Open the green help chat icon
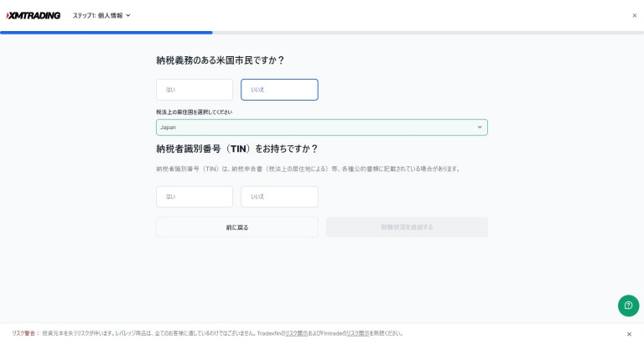The height and width of the screenshot is (345, 644). pos(628,306)
